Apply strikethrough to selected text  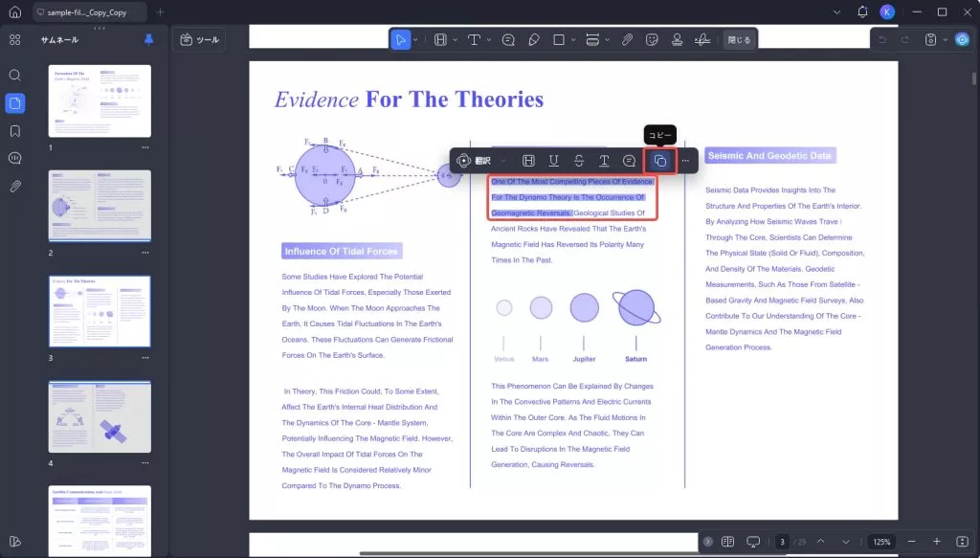pos(579,161)
